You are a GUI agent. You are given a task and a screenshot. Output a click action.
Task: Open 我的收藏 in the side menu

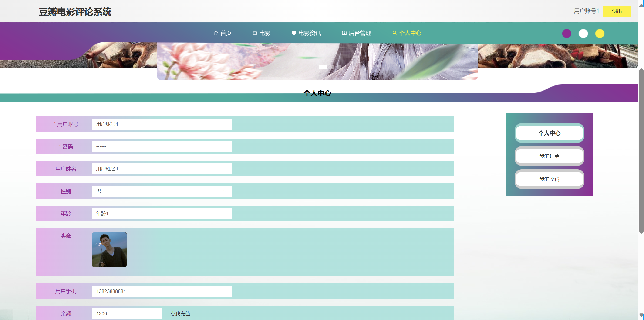click(x=549, y=179)
